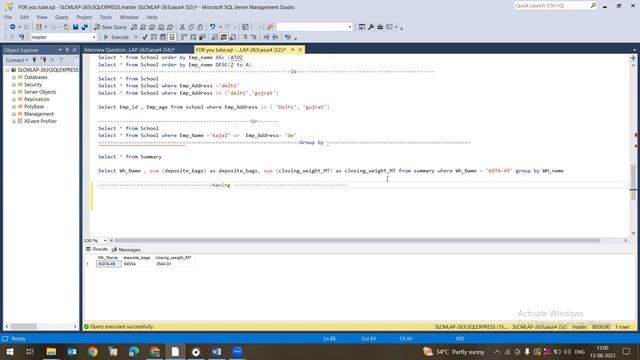Click the Parse checkmark icon
This screenshot has width=640, height=360.
click(144, 37)
